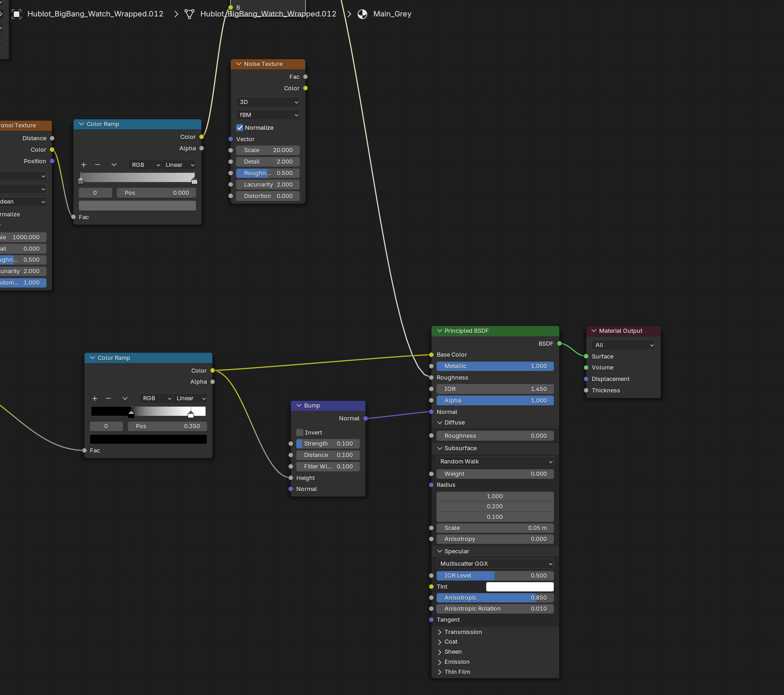This screenshot has height=695, width=784.
Task: Click the Base Color input socket
Action: 431,354
